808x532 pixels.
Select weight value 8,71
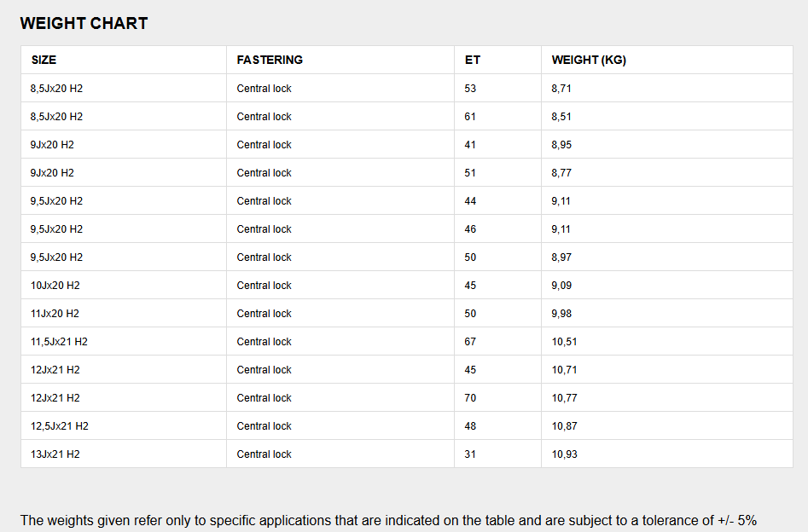(561, 89)
